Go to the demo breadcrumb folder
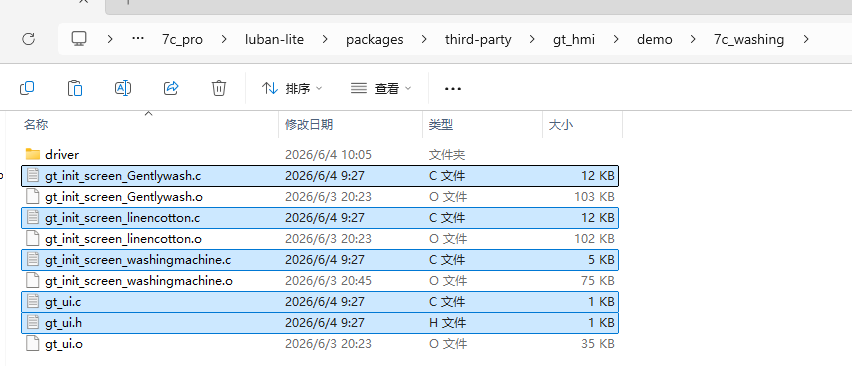The height and width of the screenshot is (366, 852). point(655,40)
